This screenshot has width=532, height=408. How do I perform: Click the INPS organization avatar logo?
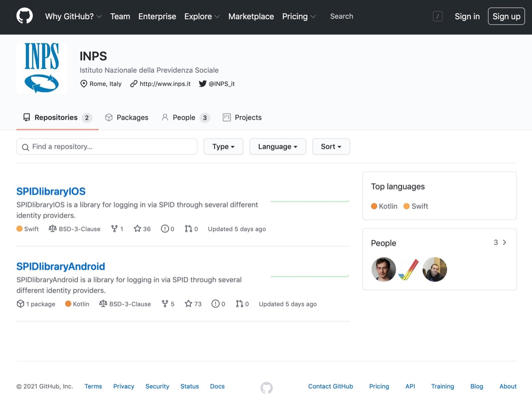[42, 68]
